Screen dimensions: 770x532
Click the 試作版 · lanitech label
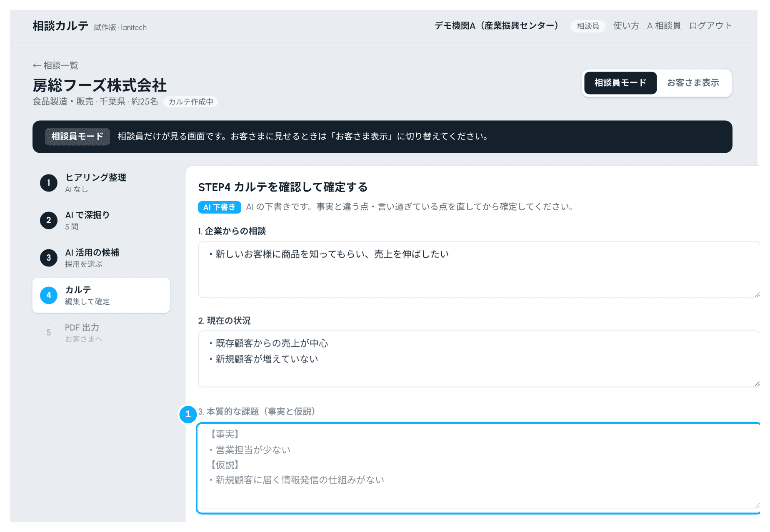[120, 27]
